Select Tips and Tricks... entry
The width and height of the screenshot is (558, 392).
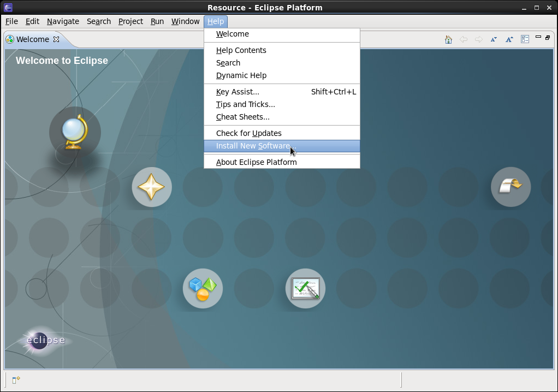coord(282,104)
